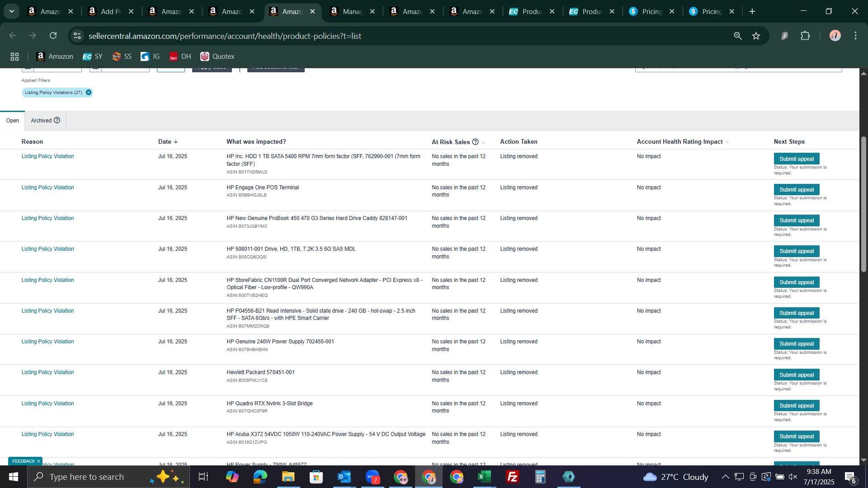Open File Explorer from the taskbar

[x=288, y=477]
